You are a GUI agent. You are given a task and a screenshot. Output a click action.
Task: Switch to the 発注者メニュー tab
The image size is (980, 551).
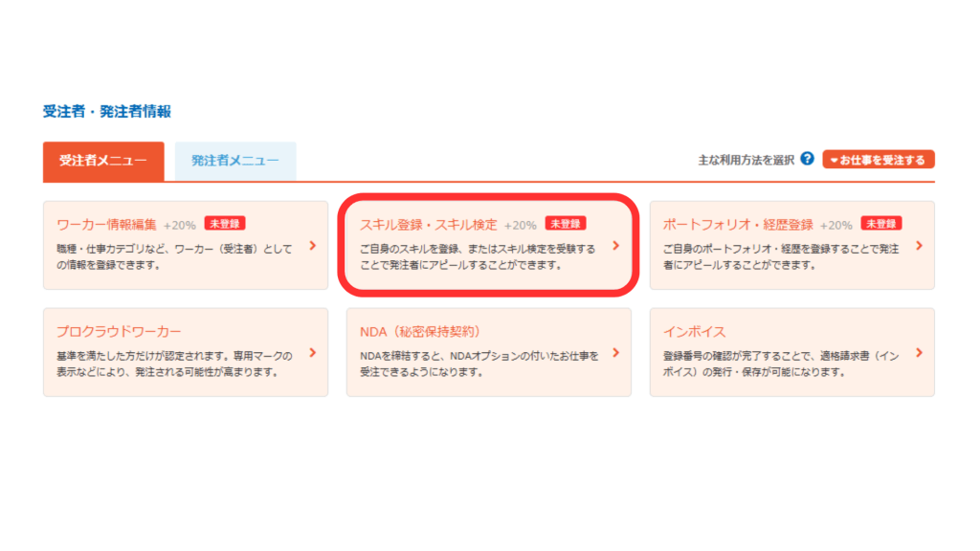[234, 162]
